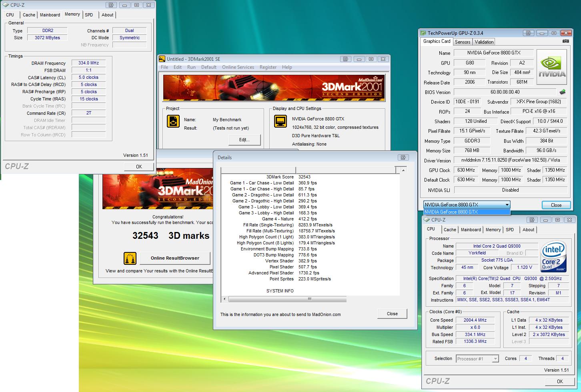Open Mainboard tab in the CPU-Z Memory window

pyautogui.click(x=50, y=15)
